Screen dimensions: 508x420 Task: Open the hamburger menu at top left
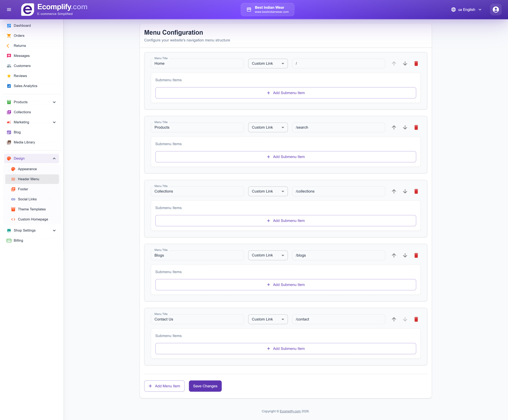(9, 9)
